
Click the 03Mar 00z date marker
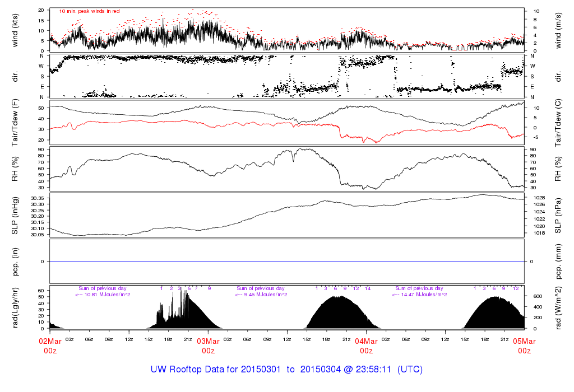[208, 346]
